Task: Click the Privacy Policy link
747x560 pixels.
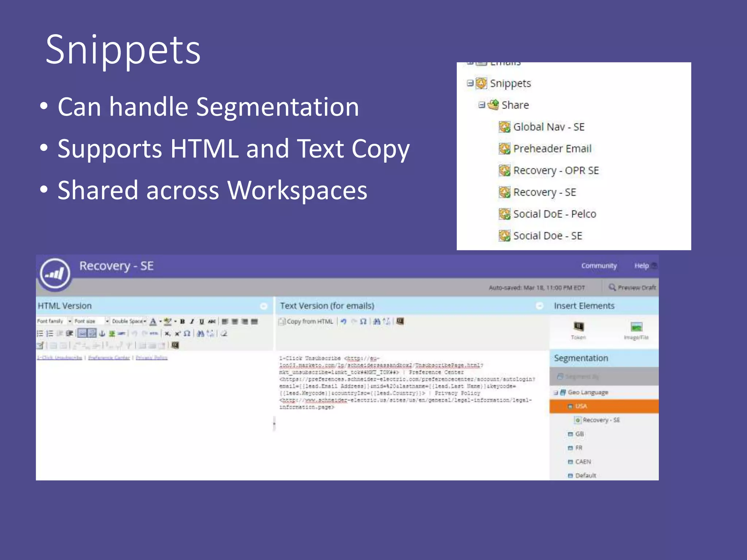Action: click(x=152, y=358)
